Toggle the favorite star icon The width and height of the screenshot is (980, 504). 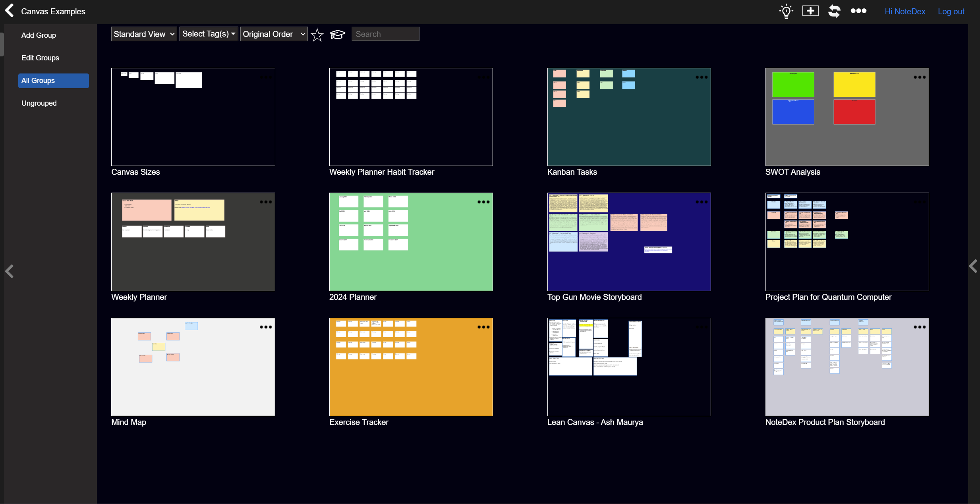[316, 34]
